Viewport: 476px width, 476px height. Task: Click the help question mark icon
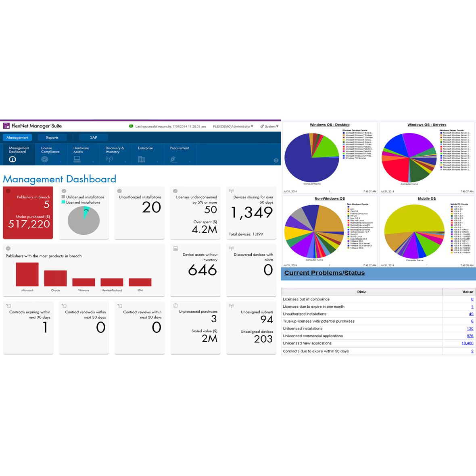(x=276, y=160)
